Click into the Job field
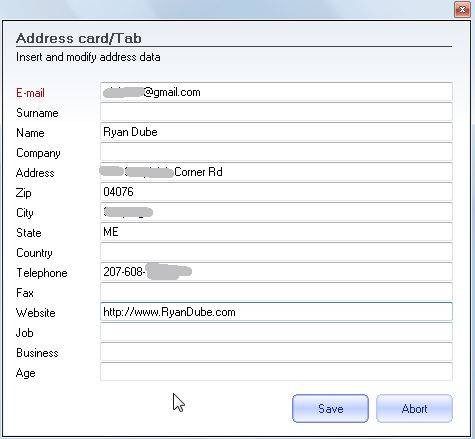The width and height of the screenshot is (475, 439). (x=276, y=332)
